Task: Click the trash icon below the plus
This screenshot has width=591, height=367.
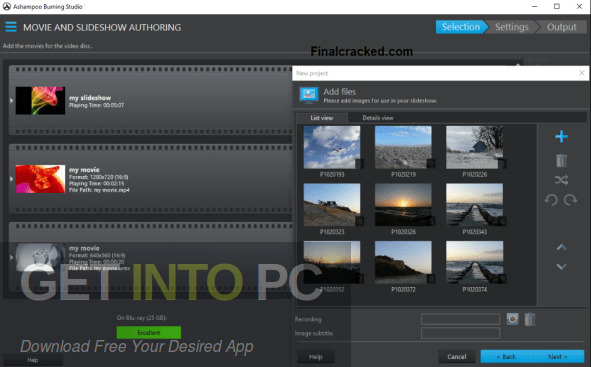Action: [561, 161]
